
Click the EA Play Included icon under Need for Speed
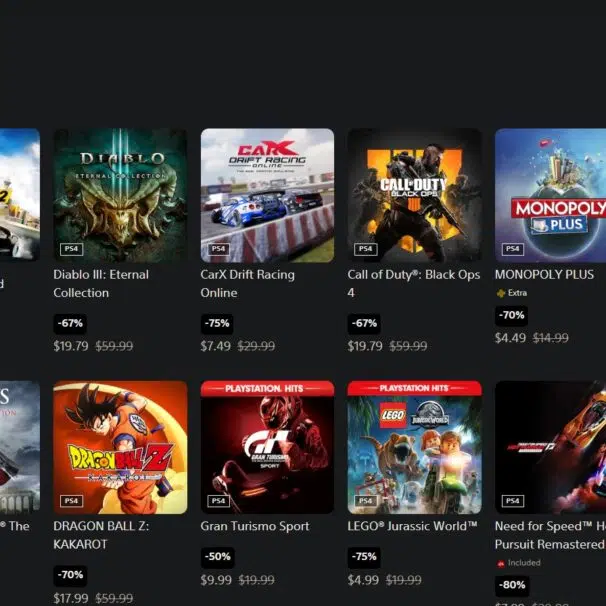click(x=501, y=563)
